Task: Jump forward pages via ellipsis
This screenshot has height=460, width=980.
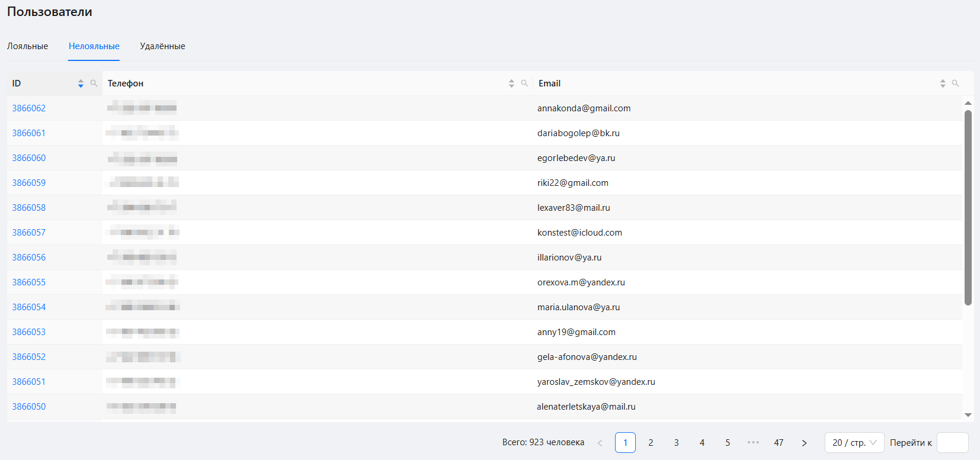Action: pyautogui.click(x=753, y=443)
